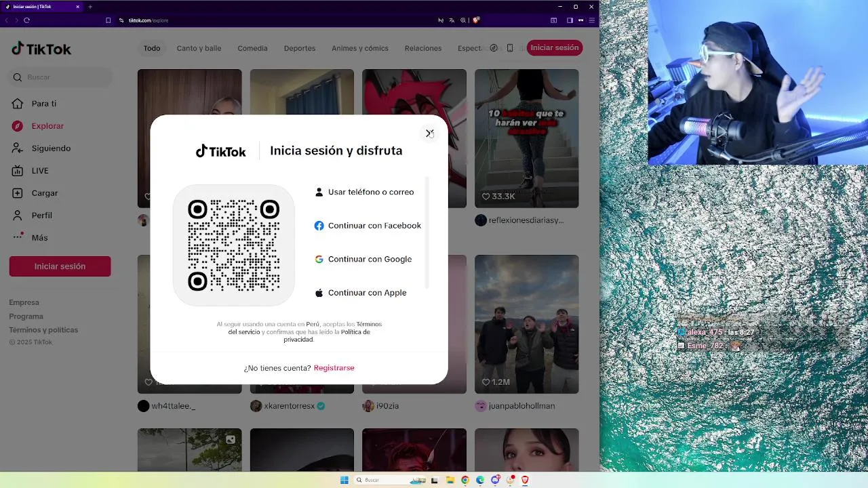The height and width of the screenshot is (488, 868).
Task: Select Comedia category tab
Action: click(252, 48)
